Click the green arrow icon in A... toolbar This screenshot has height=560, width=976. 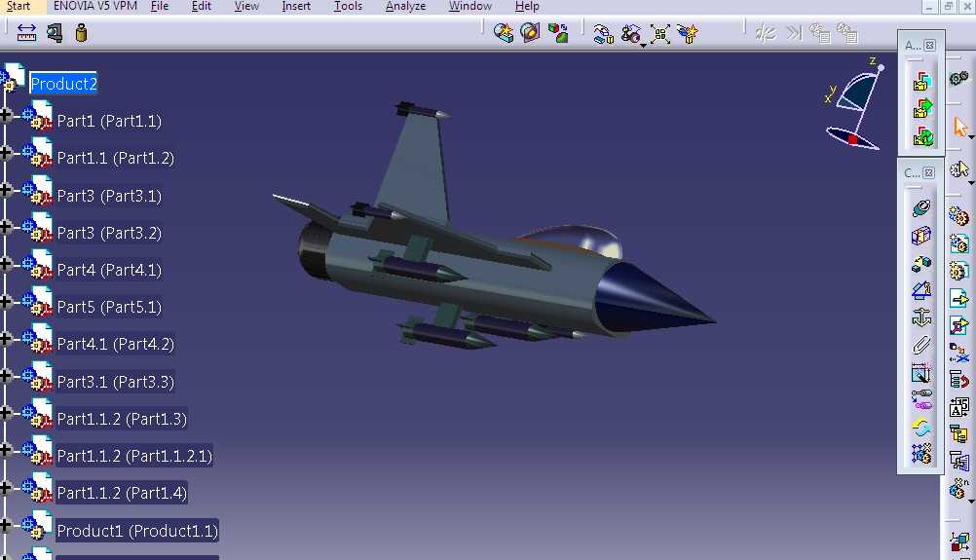tap(921, 108)
